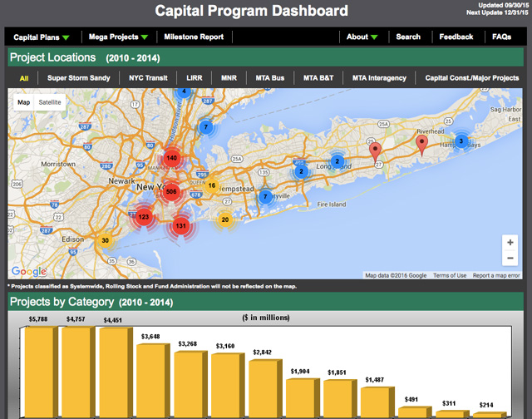The image size is (532, 419).
Task: Click the $3,160 category bar
Action: (x=228, y=386)
